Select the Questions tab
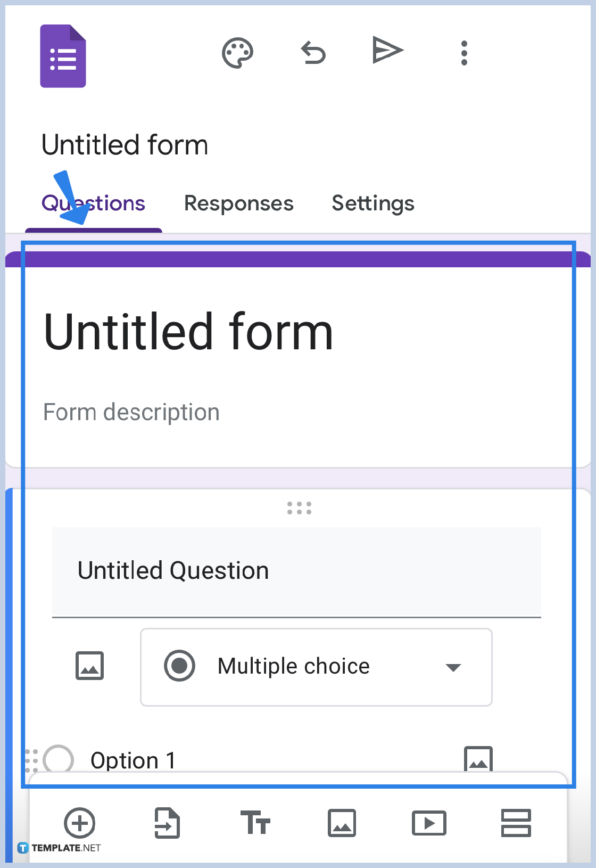 coord(94,203)
